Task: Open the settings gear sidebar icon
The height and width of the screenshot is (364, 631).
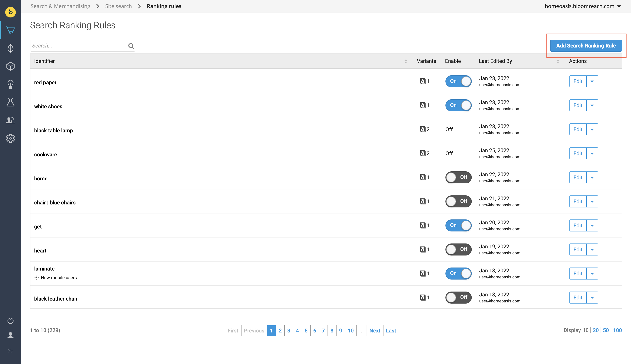Action: [11, 138]
